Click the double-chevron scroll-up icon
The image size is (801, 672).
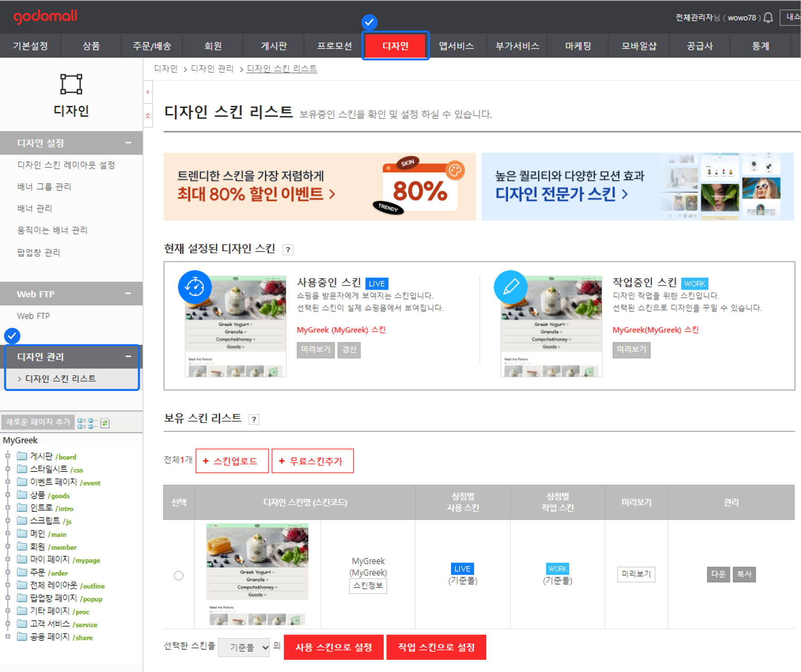[148, 116]
